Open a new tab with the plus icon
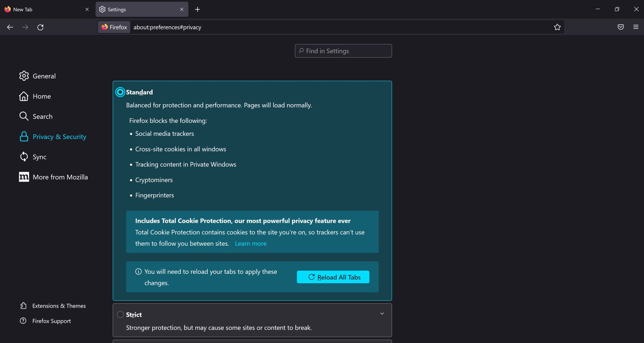The image size is (644, 343). (x=198, y=9)
